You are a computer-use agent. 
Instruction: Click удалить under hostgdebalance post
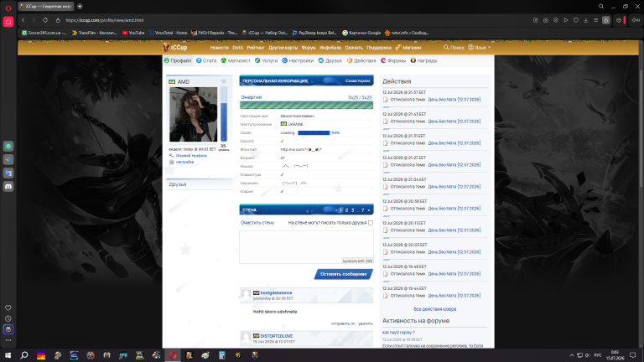point(365,323)
